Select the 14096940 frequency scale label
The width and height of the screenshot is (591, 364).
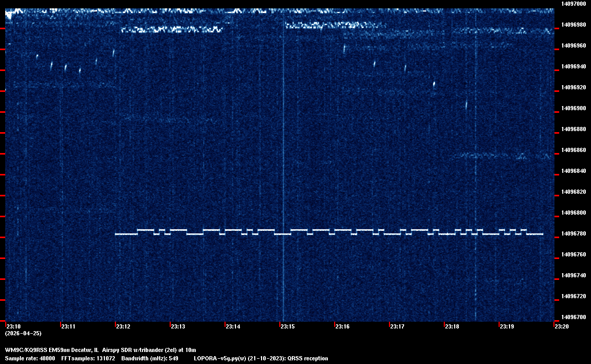click(x=573, y=66)
